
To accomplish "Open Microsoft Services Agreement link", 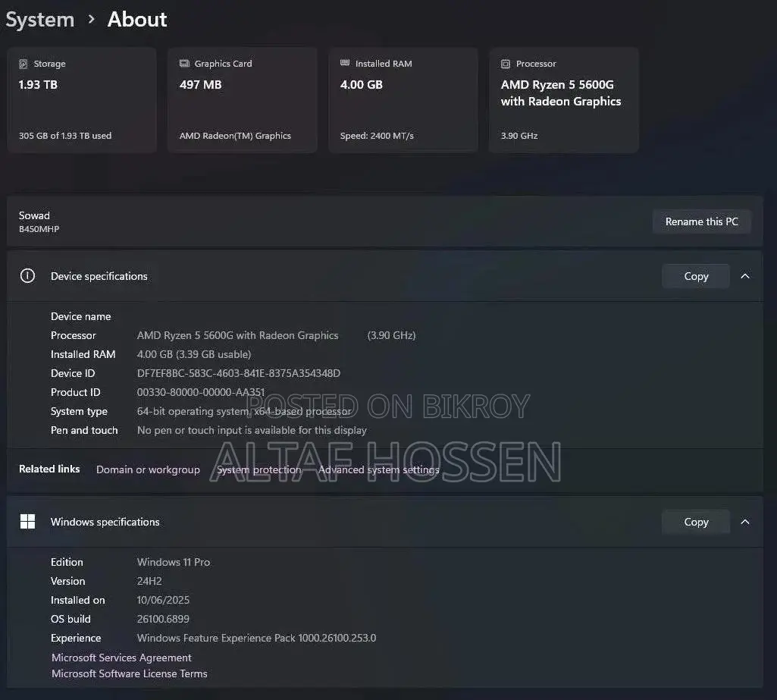I will pos(121,658).
